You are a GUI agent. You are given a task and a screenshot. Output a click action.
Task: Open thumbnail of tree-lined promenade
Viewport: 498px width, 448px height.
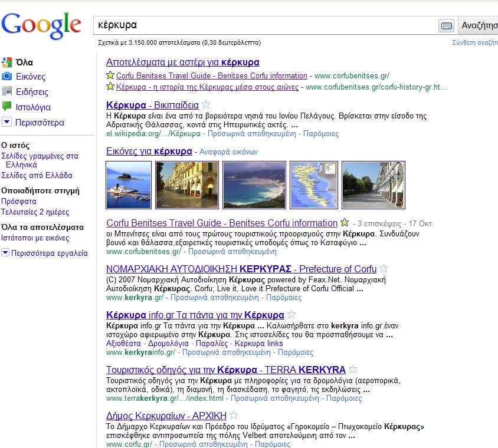373,185
